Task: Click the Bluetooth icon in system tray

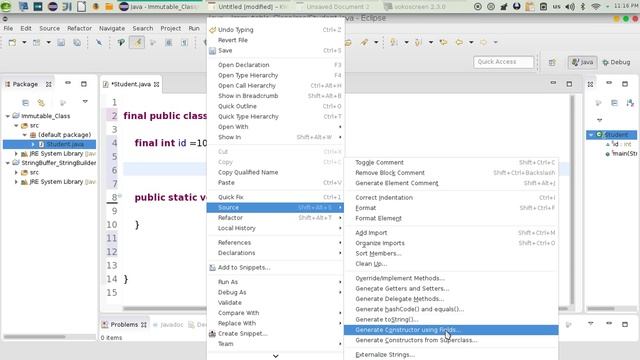Action: 583,7
